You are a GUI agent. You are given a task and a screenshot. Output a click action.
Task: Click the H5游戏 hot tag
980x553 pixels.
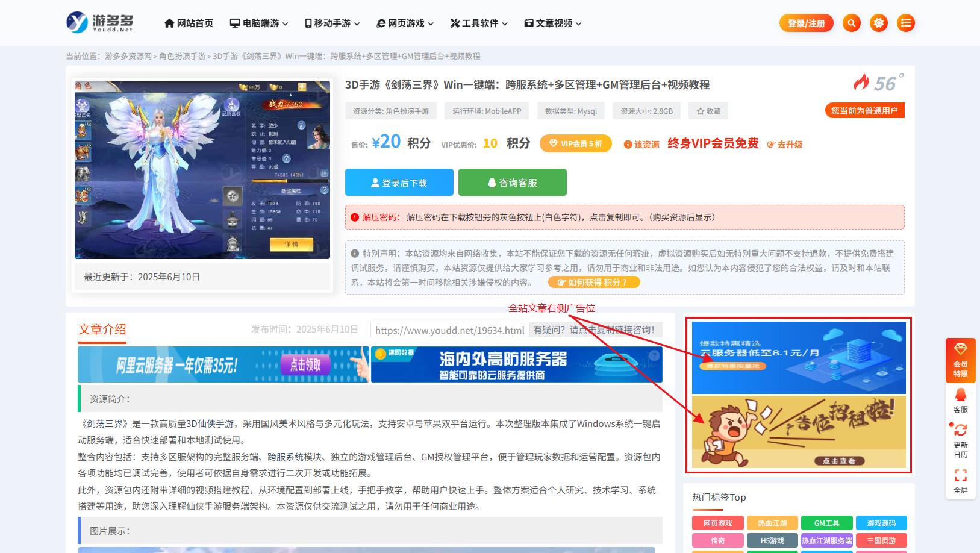(772, 540)
